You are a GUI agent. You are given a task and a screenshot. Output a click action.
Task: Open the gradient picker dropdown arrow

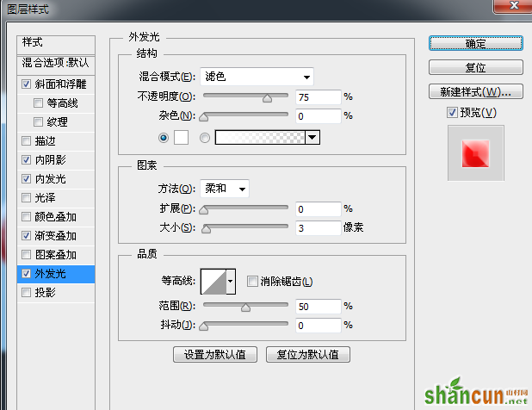312,138
